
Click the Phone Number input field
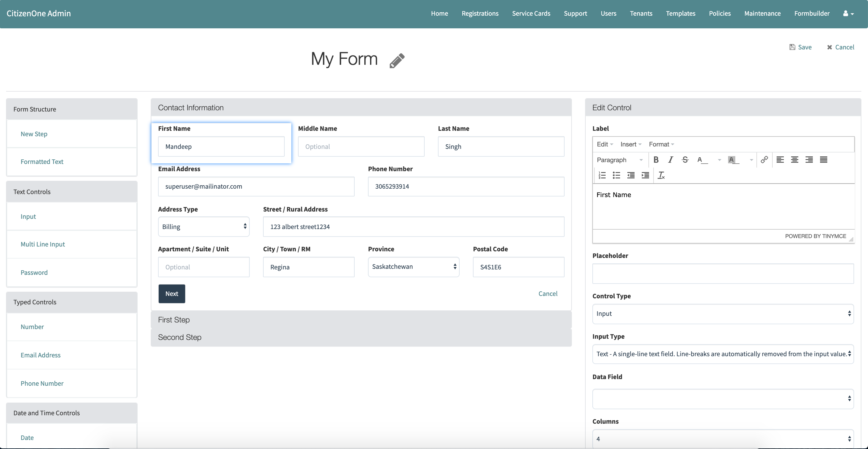466,187
